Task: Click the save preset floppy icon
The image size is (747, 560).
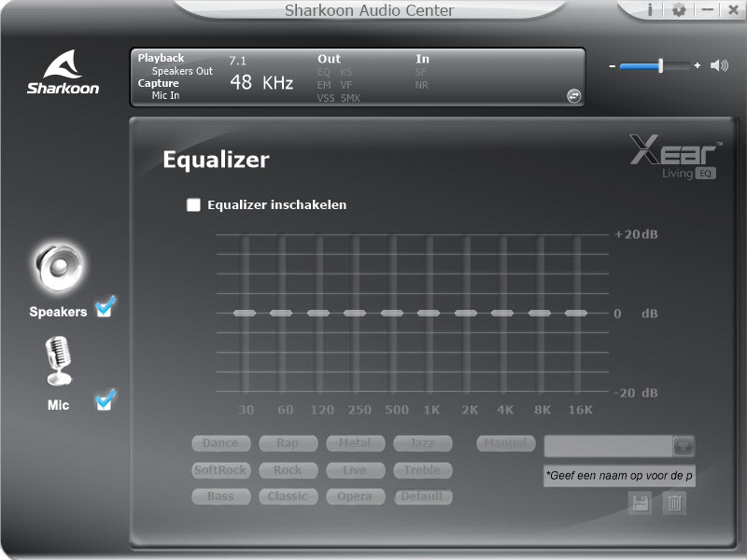Action: click(640, 504)
